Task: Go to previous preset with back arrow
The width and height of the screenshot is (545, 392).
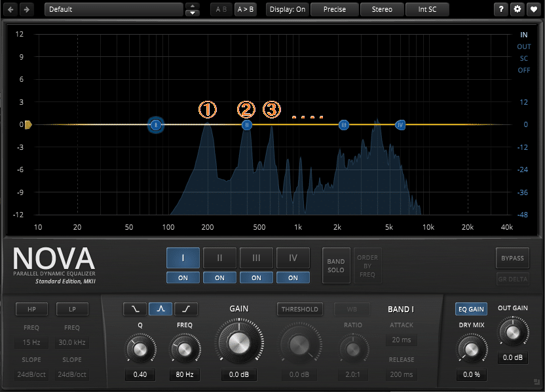Action: tap(10, 9)
